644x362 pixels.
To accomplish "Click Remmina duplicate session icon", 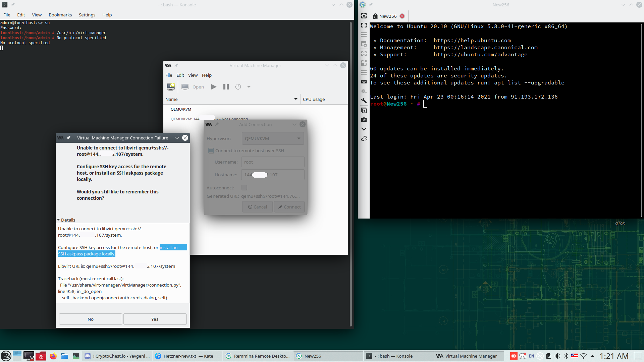I will [364, 110].
